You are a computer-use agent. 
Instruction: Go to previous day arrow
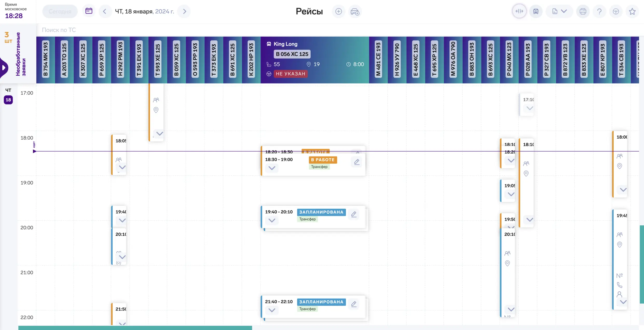point(105,11)
